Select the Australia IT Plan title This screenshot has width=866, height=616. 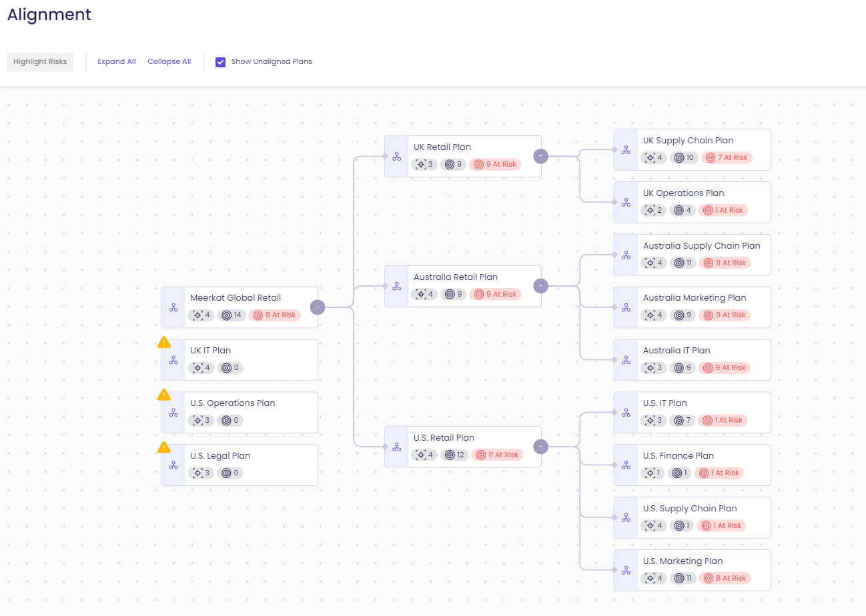tap(677, 351)
